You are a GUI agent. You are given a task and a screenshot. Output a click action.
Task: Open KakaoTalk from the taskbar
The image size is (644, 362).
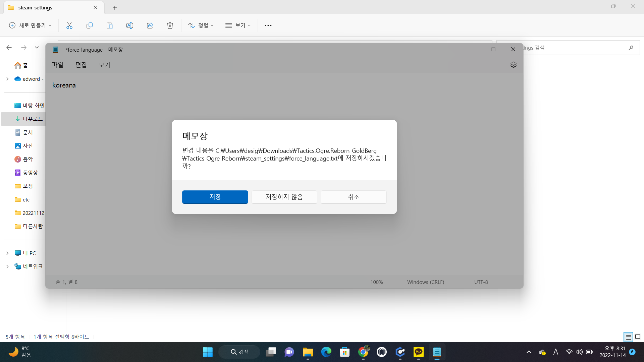(418, 352)
